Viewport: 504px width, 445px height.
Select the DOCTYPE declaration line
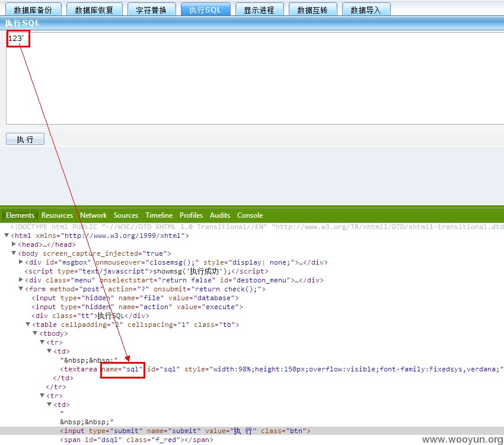coord(257,227)
